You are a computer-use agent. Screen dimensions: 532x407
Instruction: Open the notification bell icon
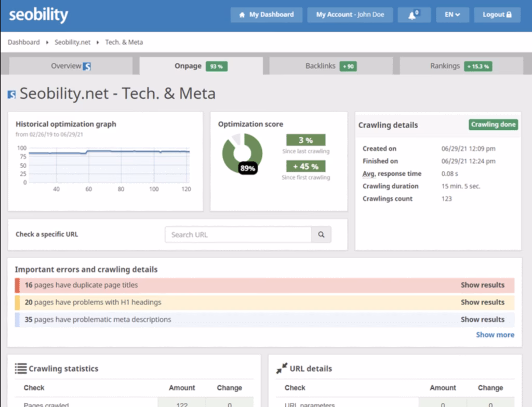pyautogui.click(x=413, y=15)
